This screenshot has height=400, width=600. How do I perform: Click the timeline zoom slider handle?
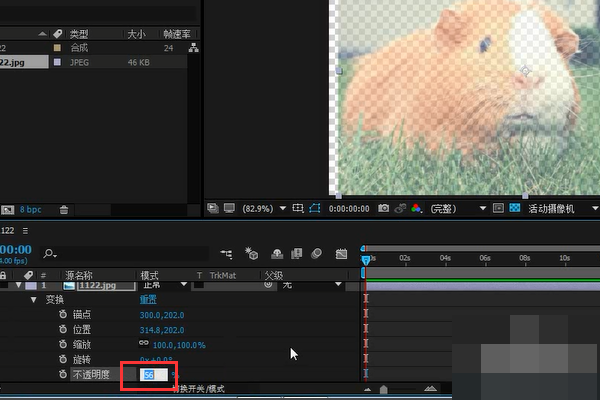tap(383, 390)
